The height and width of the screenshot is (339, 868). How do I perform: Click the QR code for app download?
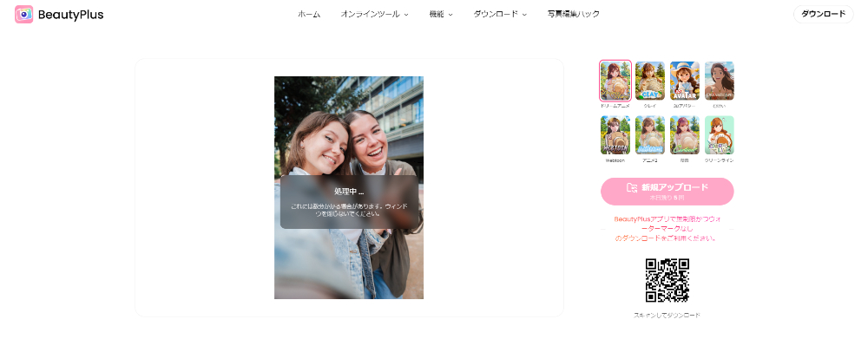[667, 280]
